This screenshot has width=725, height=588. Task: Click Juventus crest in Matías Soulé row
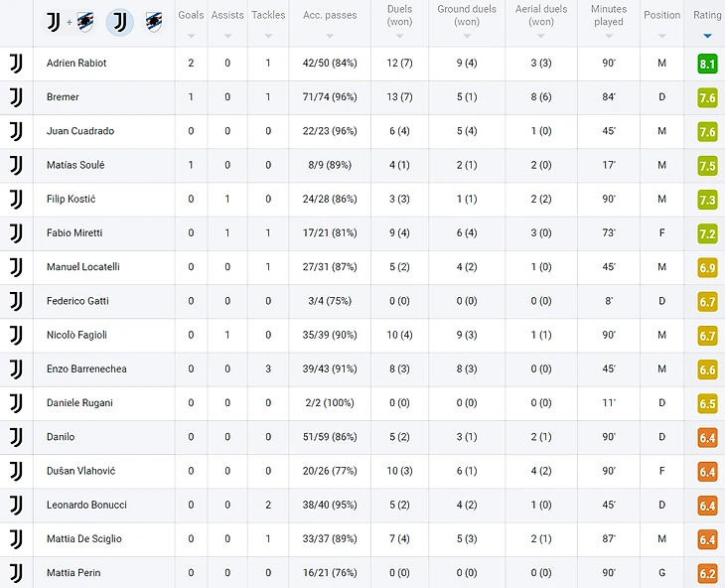tap(16, 165)
